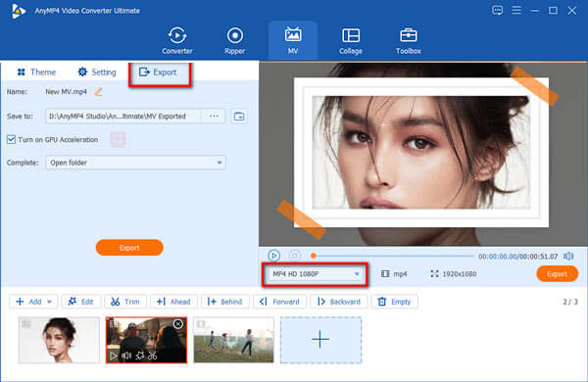Open the output folder icon
The height and width of the screenshot is (382, 588).
(239, 117)
